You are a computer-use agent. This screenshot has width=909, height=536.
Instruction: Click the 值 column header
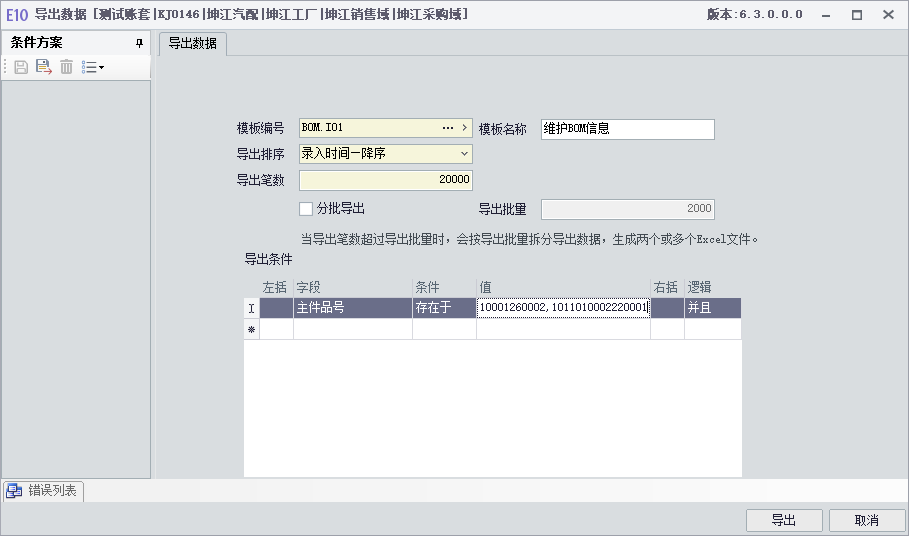563,287
